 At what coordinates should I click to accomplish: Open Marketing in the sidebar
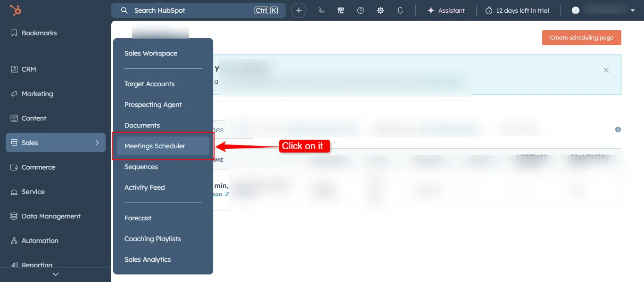(x=56, y=94)
